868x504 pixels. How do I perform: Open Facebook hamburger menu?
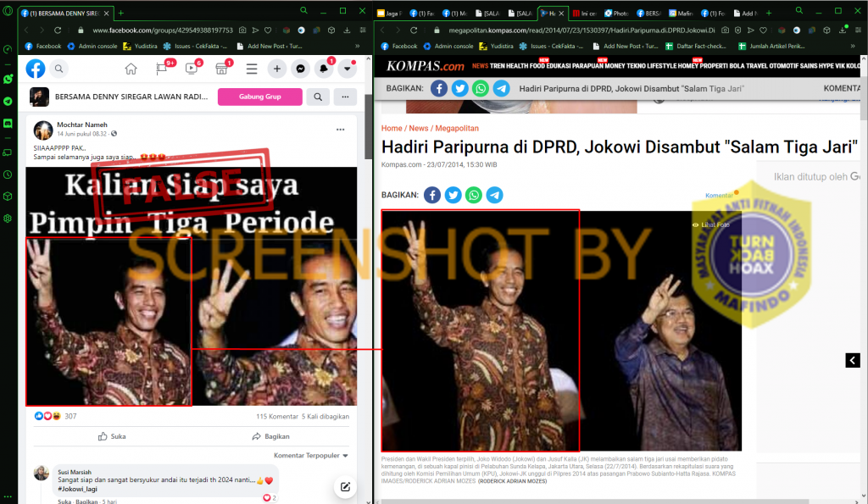[252, 69]
